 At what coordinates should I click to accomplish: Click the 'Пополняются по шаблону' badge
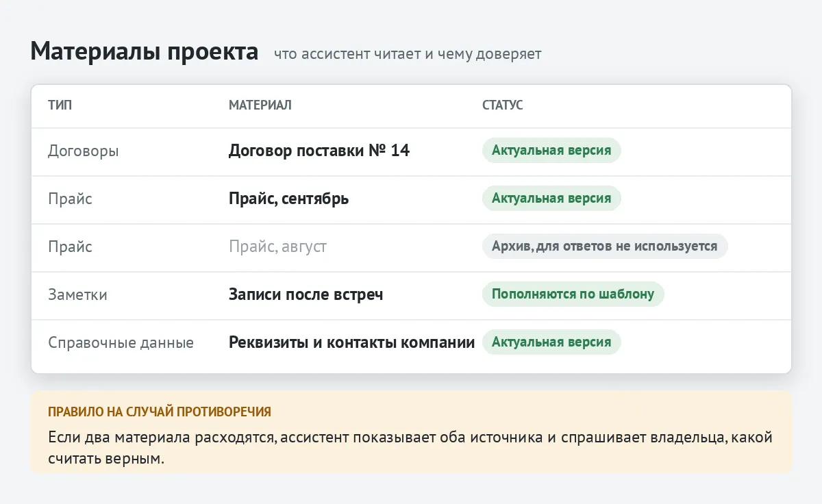point(573,294)
